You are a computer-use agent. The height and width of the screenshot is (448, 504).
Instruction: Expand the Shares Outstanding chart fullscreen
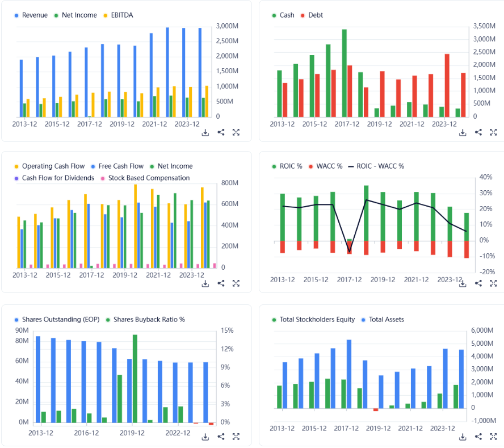(x=236, y=437)
